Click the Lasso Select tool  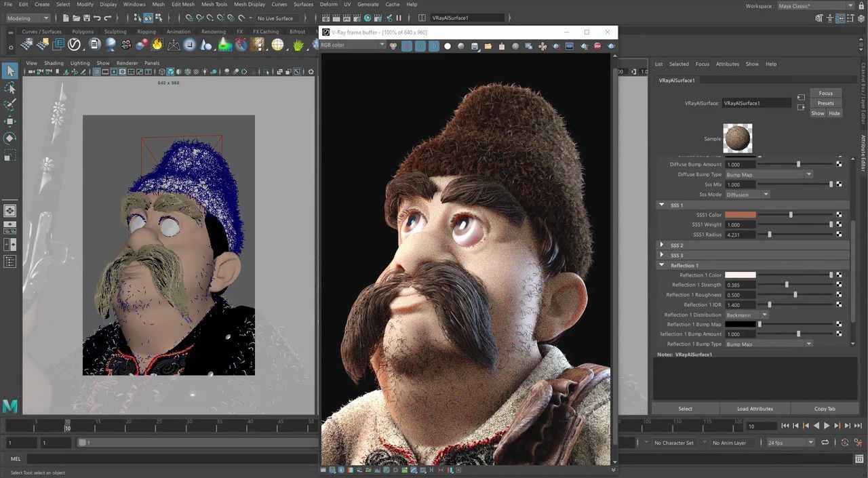pyautogui.click(x=10, y=88)
